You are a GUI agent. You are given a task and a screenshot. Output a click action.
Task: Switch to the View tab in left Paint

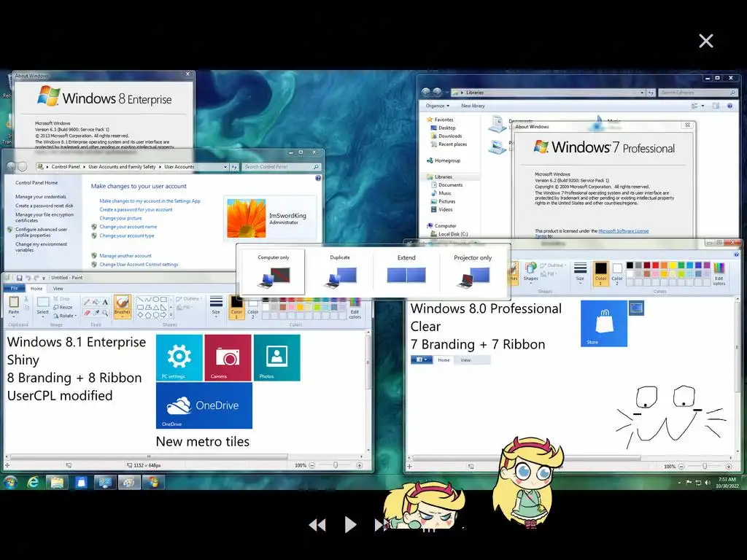point(58,288)
